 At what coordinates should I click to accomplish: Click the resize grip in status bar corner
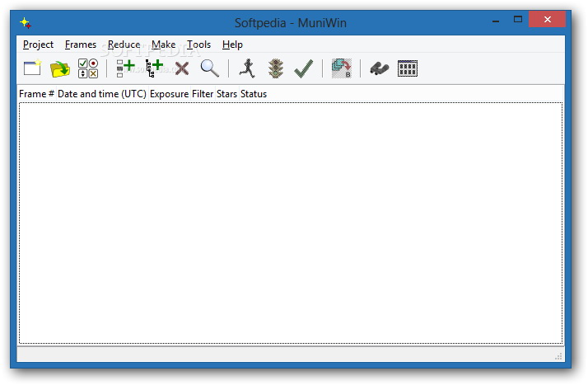click(x=558, y=356)
